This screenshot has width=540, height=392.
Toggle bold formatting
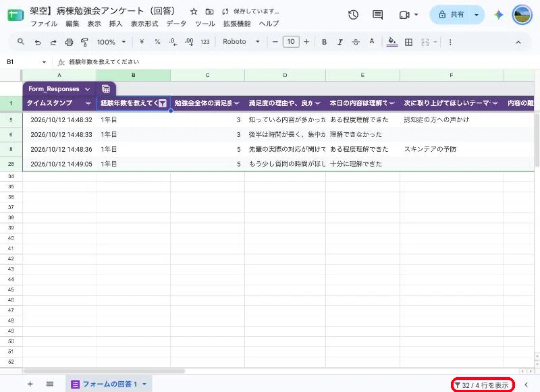(324, 43)
